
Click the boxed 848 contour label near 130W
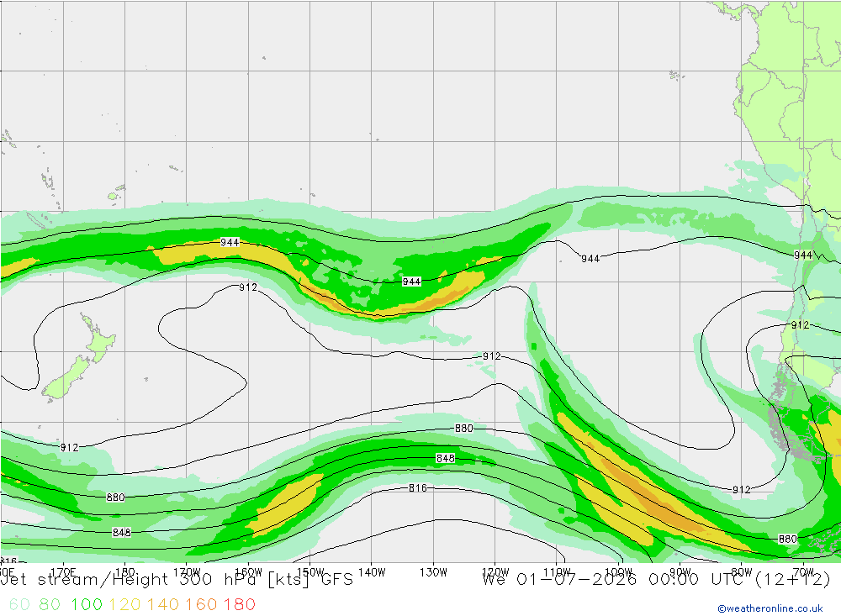point(445,458)
